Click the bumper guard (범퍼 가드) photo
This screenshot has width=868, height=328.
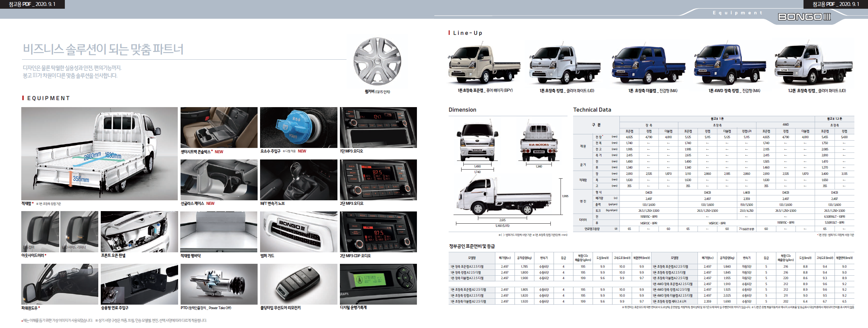tap(298, 232)
